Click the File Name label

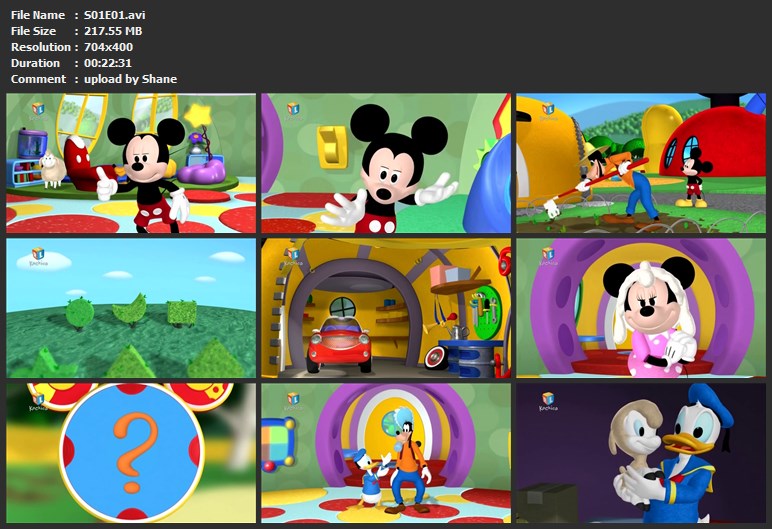click(38, 15)
